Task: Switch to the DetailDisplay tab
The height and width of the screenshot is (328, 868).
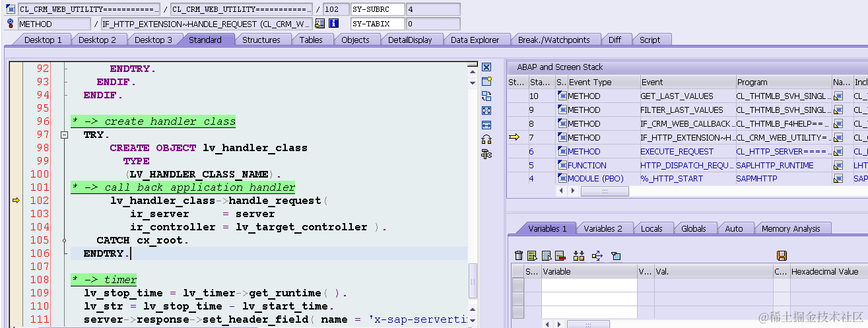Action: [410, 40]
